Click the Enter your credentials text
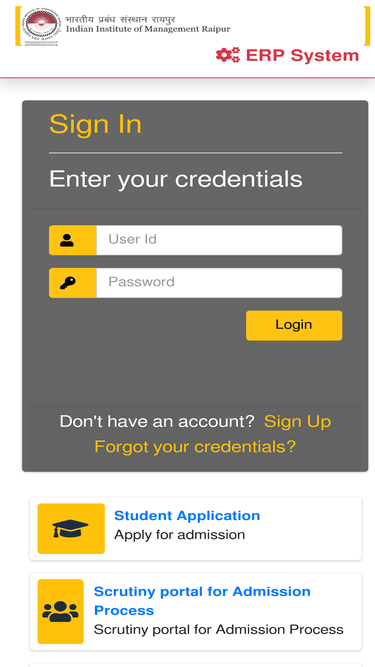375x667 pixels. 176,179
